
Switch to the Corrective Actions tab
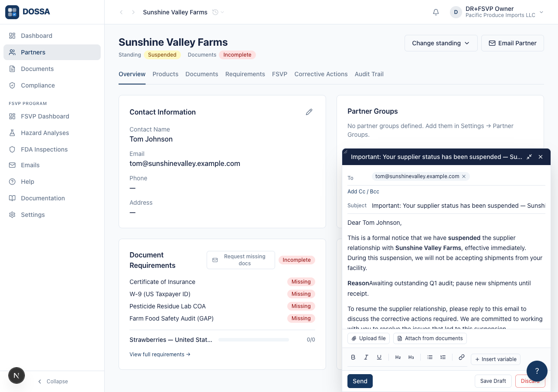[x=321, y=74]
